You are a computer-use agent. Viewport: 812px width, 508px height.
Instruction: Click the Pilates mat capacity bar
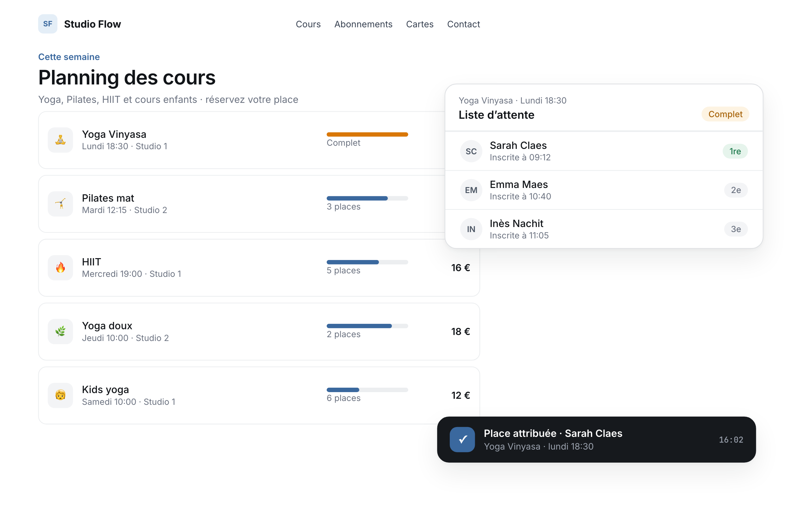367,198
